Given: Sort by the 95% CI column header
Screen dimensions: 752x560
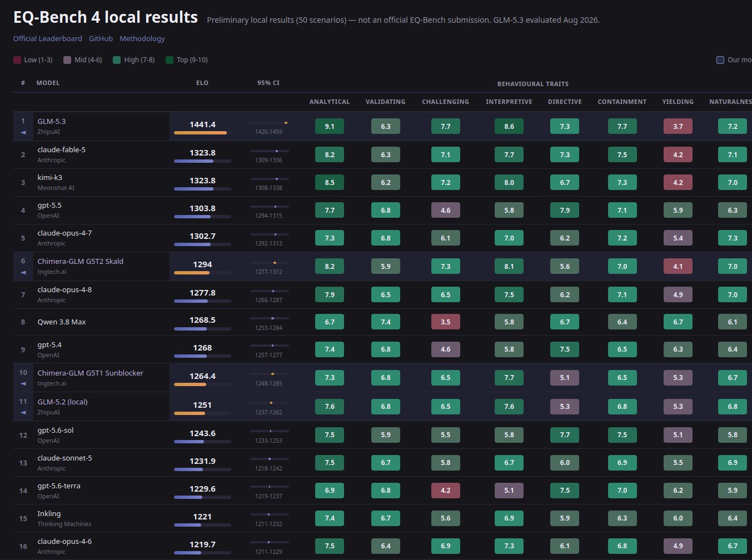Looking at the screenshot, I should tap(268, 83).
